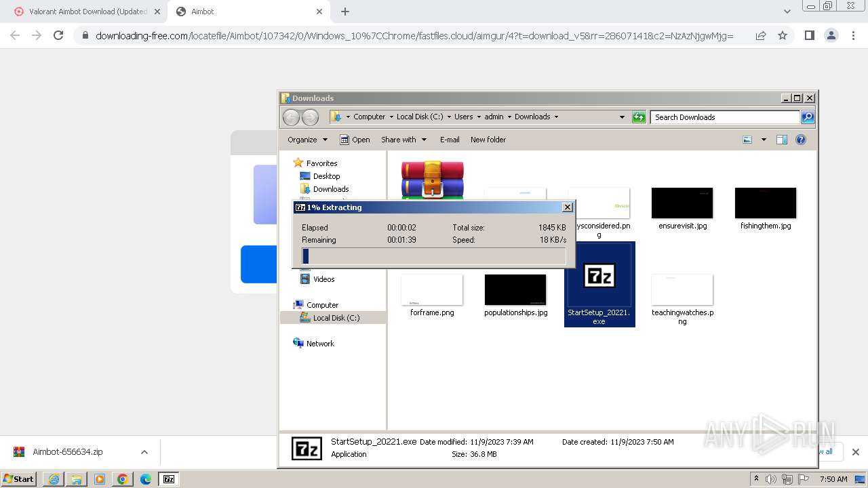Toggle the preview pane icon
868x488 pixels.
(782, 140)
